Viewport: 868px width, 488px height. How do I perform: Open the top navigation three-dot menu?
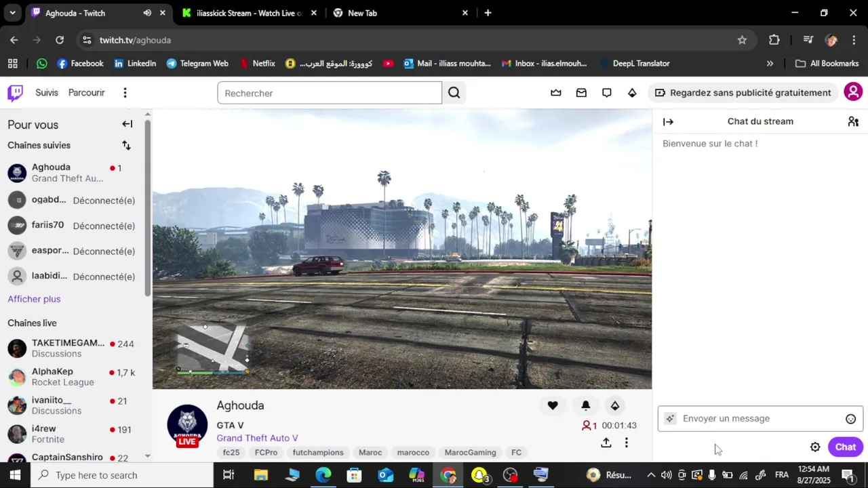[125, 93]
